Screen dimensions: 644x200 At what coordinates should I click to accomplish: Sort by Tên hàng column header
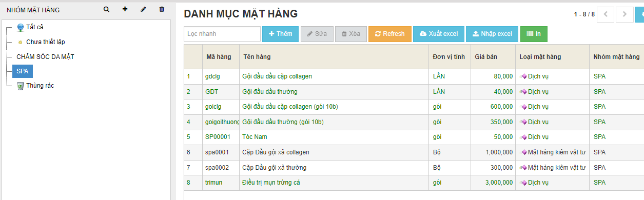tap(257, 57)
